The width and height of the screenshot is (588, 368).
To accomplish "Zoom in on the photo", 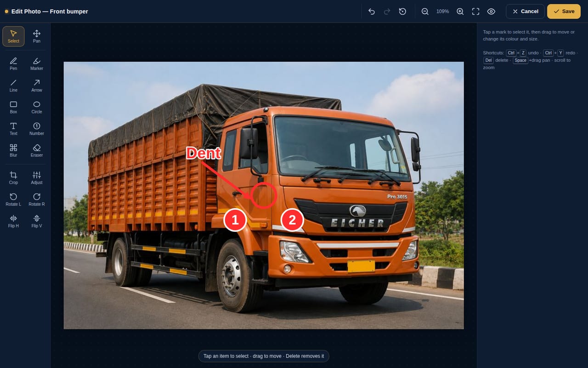I will click(460, 11).
